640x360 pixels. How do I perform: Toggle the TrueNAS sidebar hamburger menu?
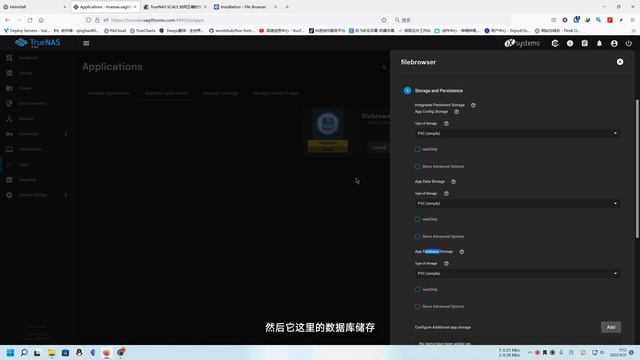[86, 43]
